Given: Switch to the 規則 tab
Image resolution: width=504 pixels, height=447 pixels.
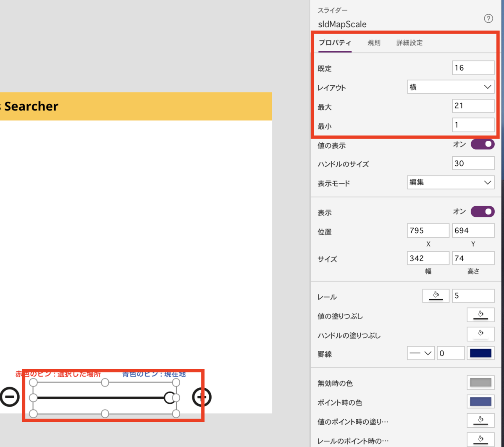Looking at the screenshot, I should pyautogui.click(x=373, y=42).
